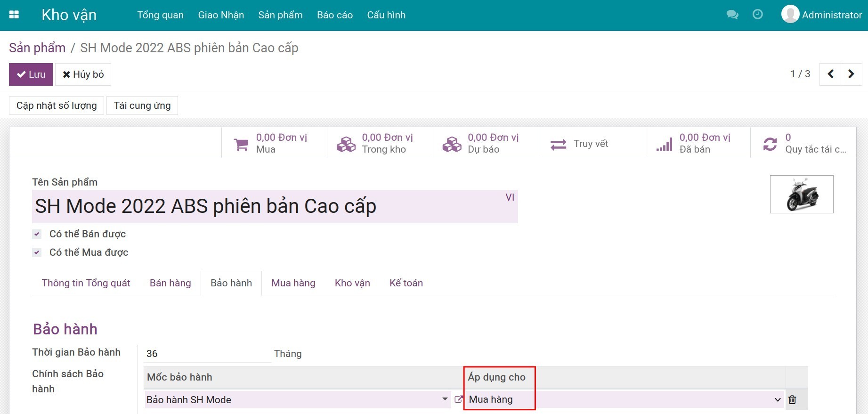This screenshot has height=414, width=868.
Task: Open the Cấu hình menu
Action: (386, 15)
